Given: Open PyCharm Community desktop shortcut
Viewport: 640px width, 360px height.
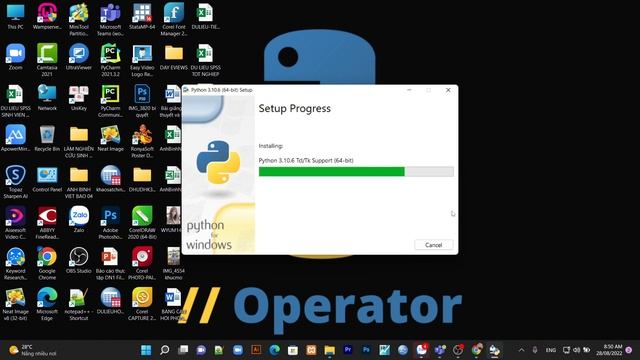Looking at the screenshot, I should pos(110,101).
